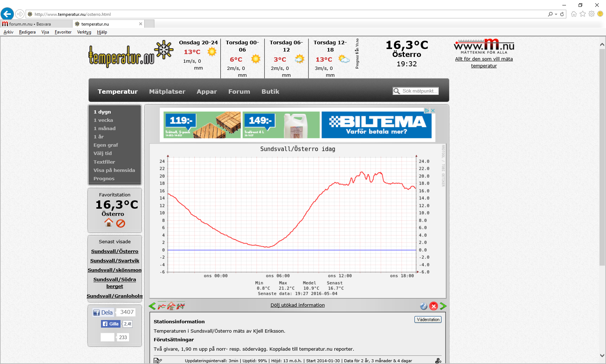Open the Mätplatser navigation tab

tap(167, 92)
